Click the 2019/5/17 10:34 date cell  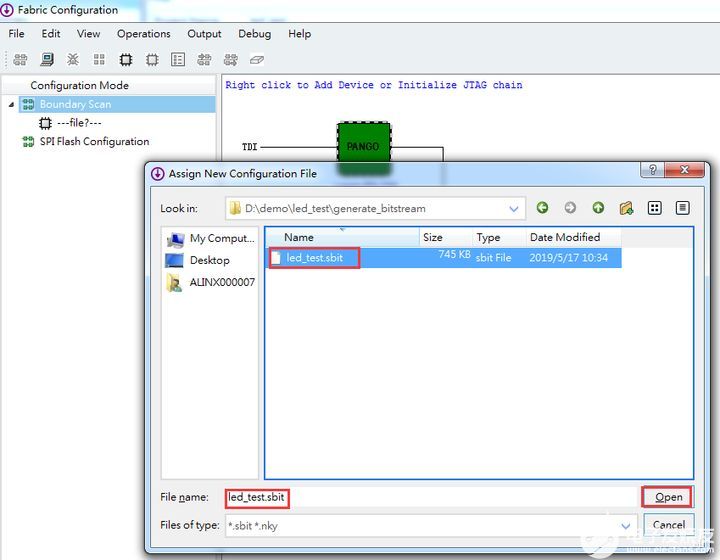coord(568,258)
